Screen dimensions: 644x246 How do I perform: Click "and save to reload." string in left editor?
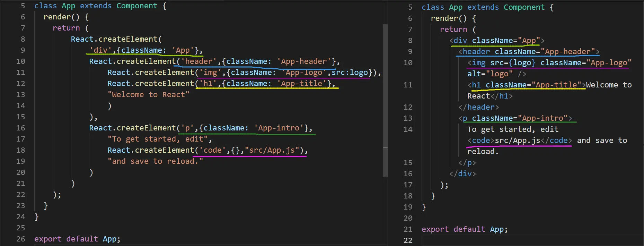point(156,161)
